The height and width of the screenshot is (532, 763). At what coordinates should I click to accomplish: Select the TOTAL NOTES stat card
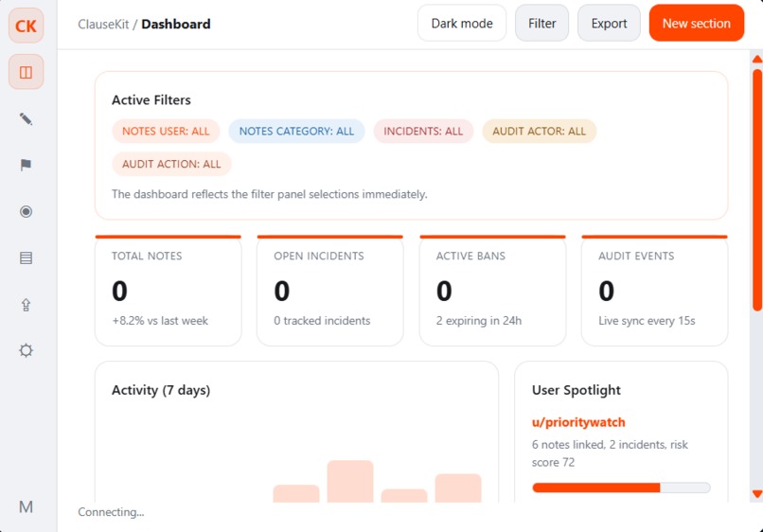click(x=169, y=291)
